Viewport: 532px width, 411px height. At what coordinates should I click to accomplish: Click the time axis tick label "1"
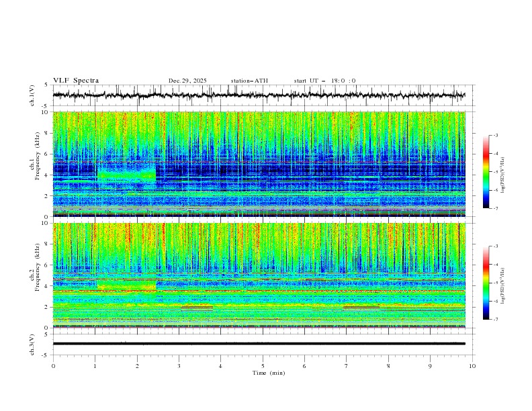point(95,366)
